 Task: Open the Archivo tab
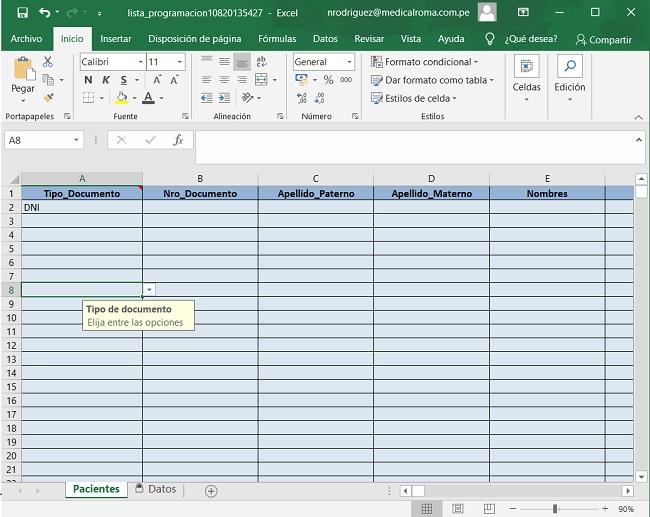[26, 39]
